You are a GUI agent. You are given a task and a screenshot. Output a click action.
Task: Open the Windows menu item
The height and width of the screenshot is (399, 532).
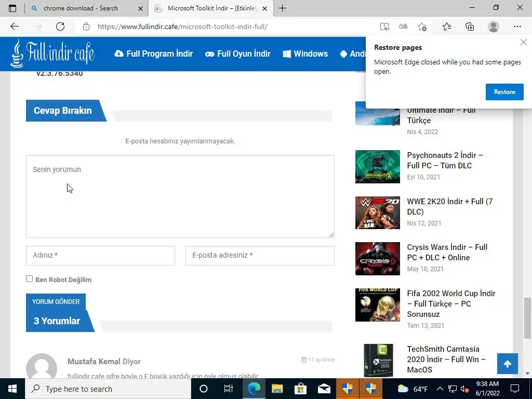pyautogui.click(x=305, y=54)
